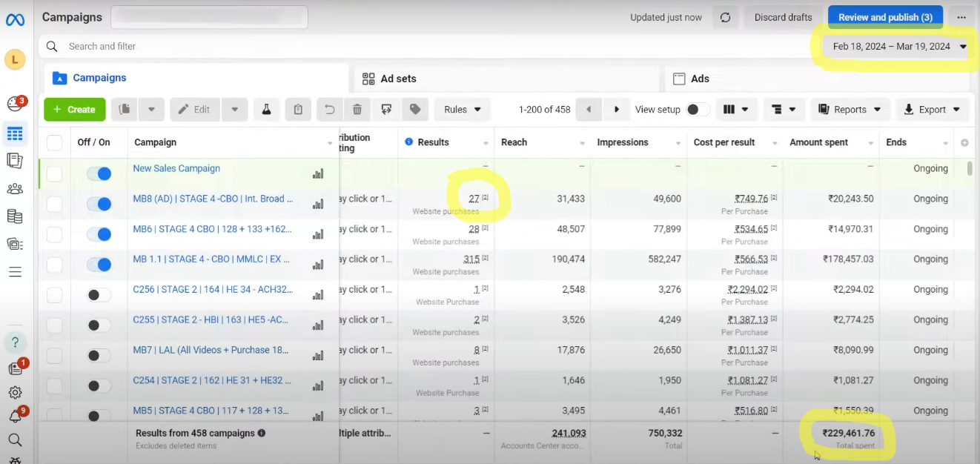Open the Settings gear in the sidebar
The width and height of the screenshot is (980, 464).
pyautogui.click(x=15, y=393)
